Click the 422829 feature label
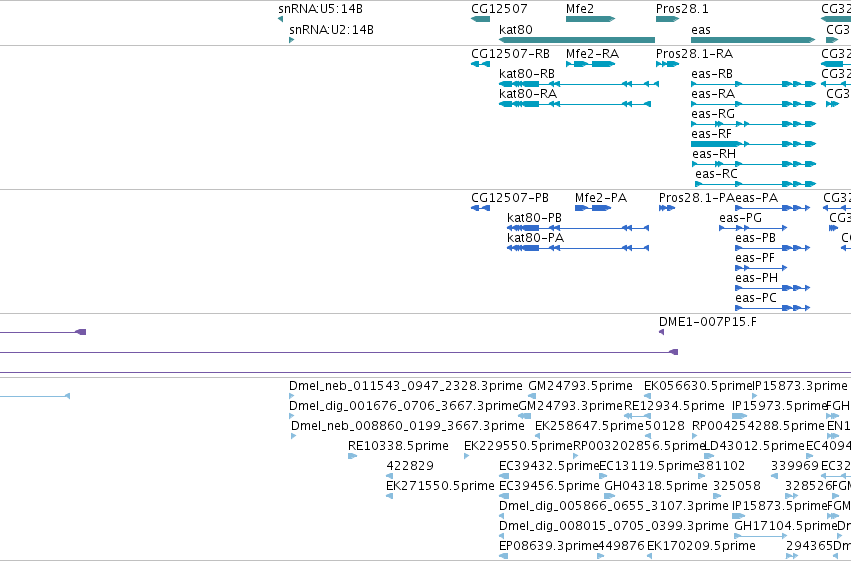 tap(410, 466)
